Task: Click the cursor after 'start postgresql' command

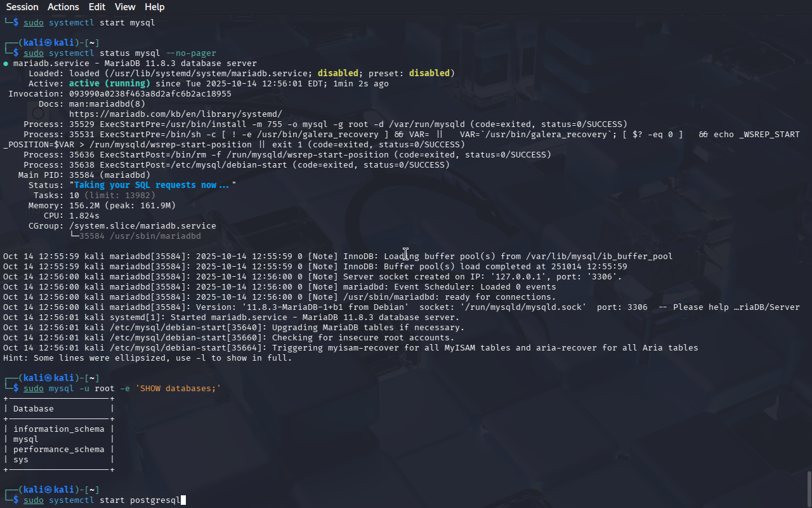Action: [x=183, y=500]
